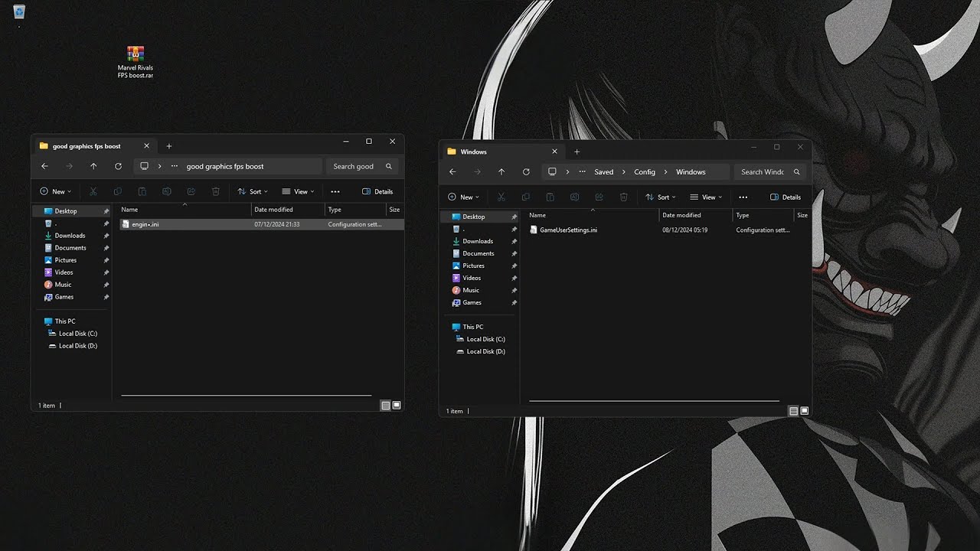Open Downloads in Windows window sidebar
This screenshot has height=551, width=980.
click(x=477, y=241)
